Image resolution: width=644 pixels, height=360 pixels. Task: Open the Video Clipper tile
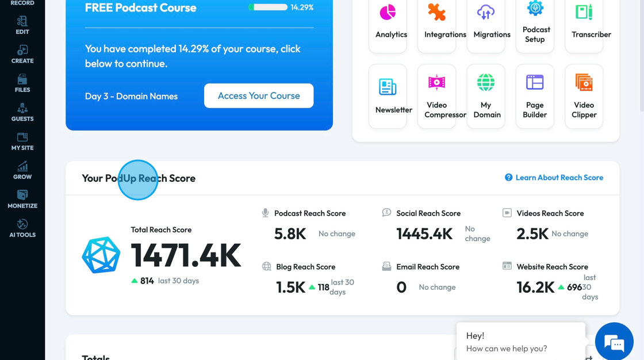(x=584, y=96)
